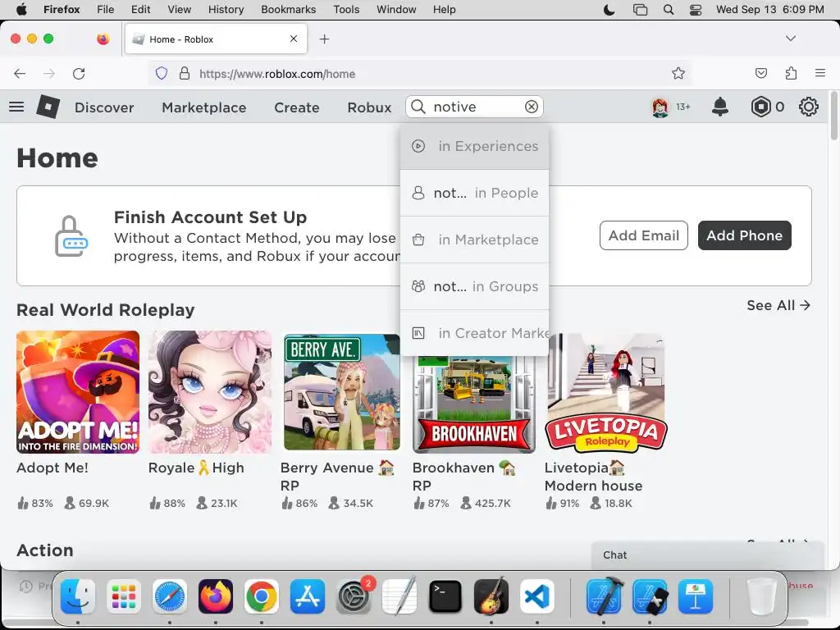Screen dimensions: 840x630
Task: Open Visual Studio Code from the Dock
Action: pyautogui.click(x=537, y=596)
